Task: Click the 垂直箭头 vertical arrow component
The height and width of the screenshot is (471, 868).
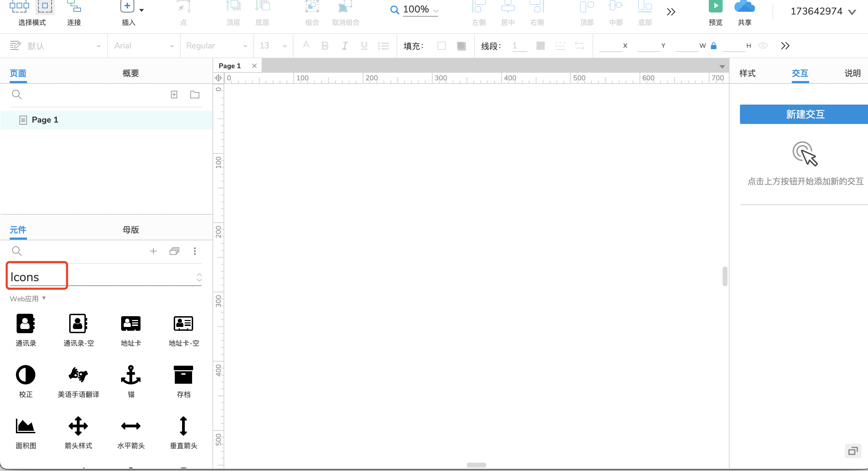Action: [x=183, y=426]
